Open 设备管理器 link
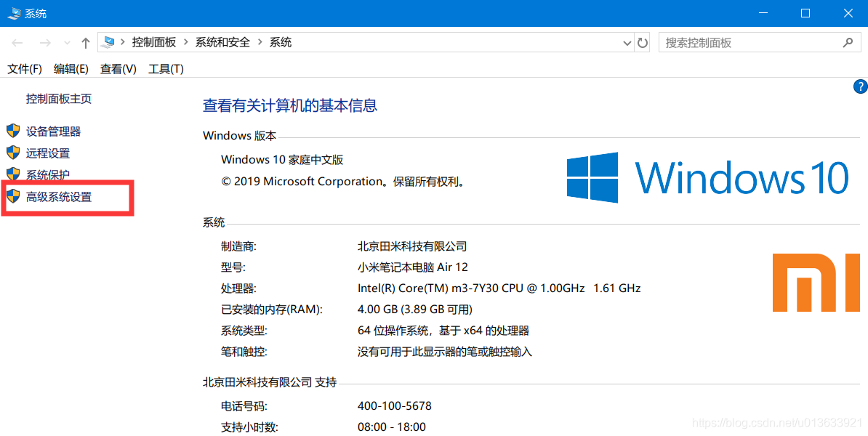 pos(53,131)
